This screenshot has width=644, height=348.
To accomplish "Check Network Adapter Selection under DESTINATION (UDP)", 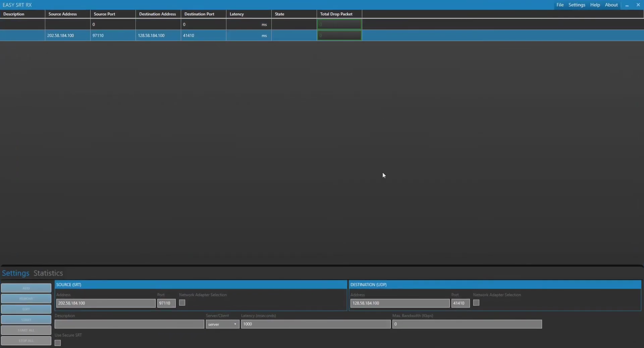I will pyautogui.click(x=477, y=302).
